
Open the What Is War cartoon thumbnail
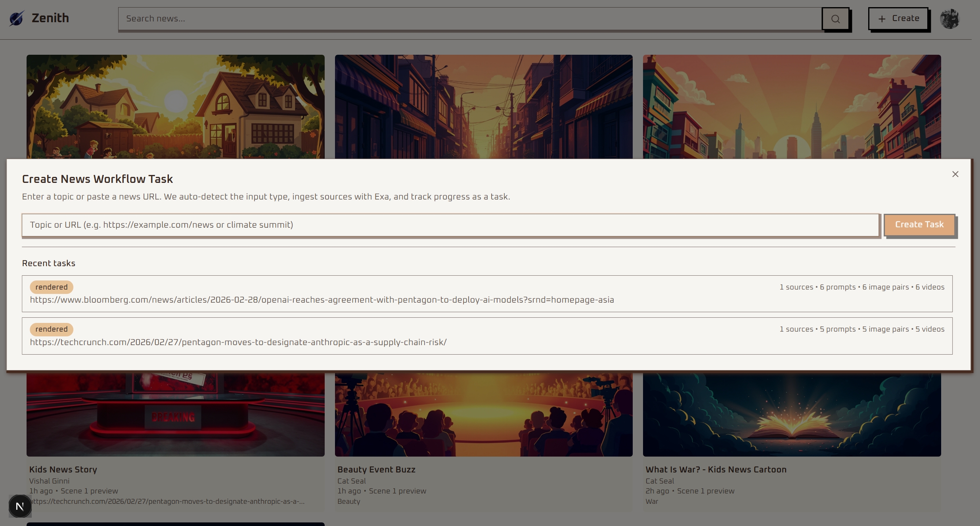tap(791, 415)
